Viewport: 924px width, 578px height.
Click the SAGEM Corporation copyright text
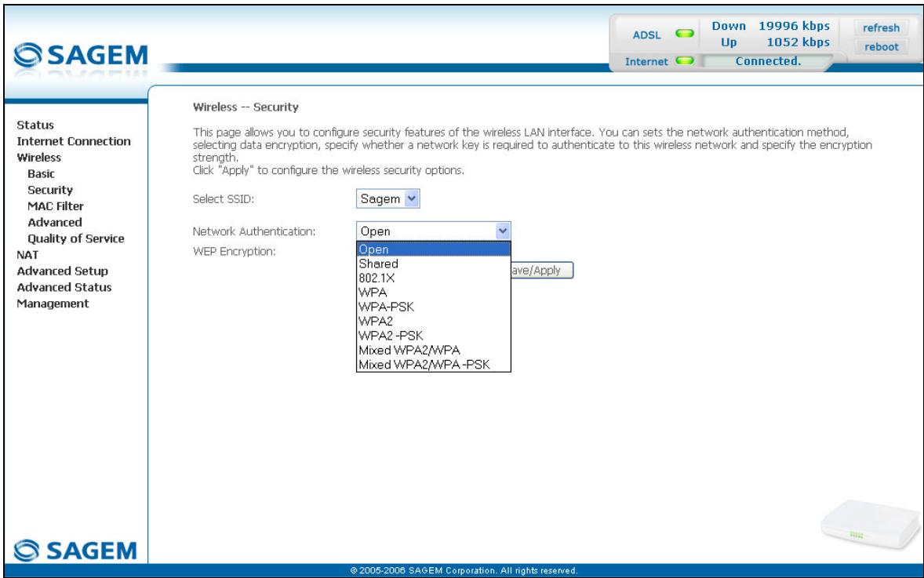(x=464, y=570)
